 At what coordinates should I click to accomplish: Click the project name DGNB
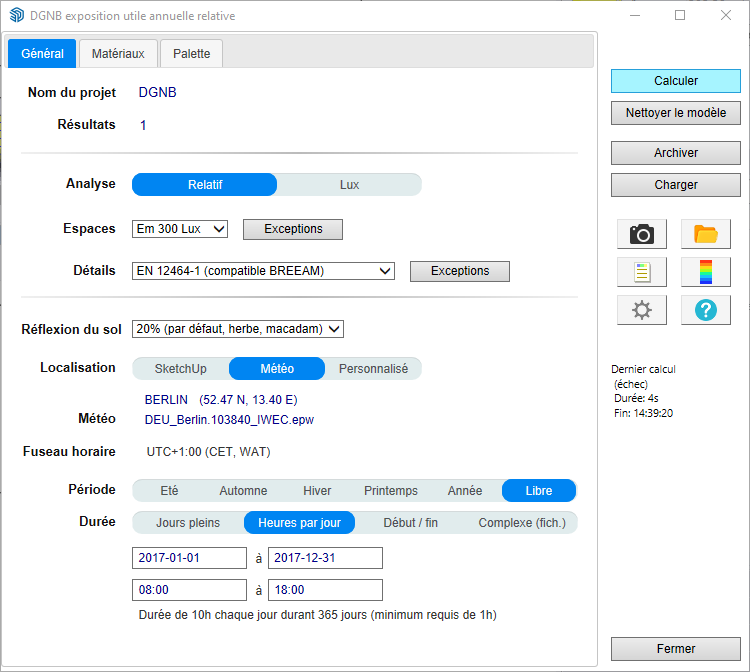[157, 92]
